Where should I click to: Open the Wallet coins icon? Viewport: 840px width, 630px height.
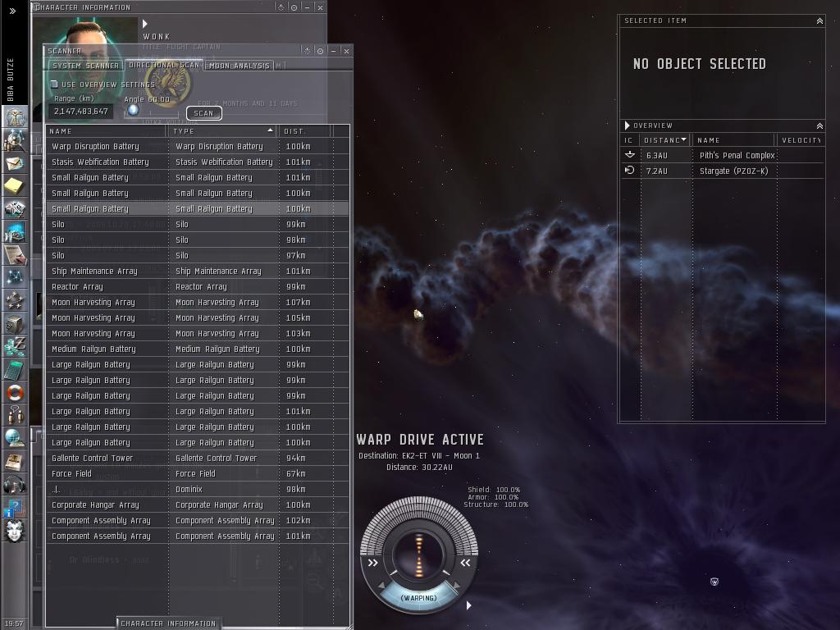pyautogui.click(x=15, y=347)
